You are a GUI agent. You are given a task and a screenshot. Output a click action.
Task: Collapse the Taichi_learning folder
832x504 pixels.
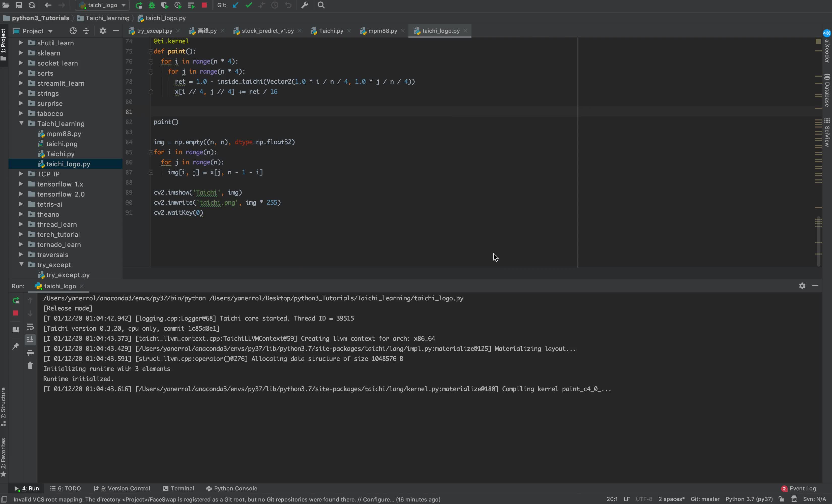(x=21, y=123)
